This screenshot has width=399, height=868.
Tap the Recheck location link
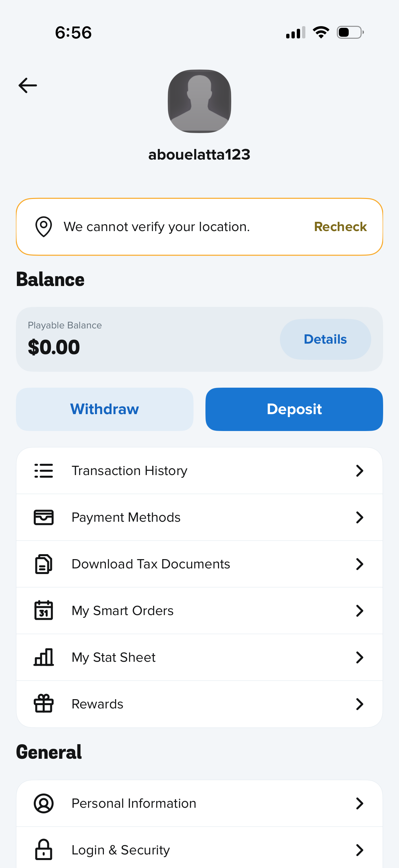340,227
